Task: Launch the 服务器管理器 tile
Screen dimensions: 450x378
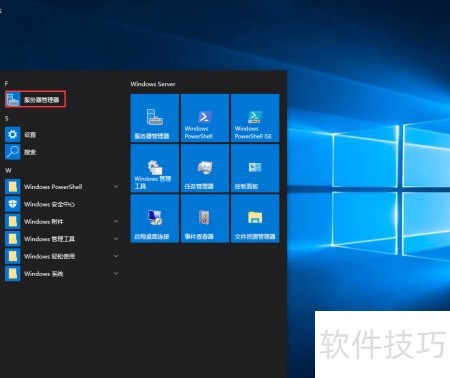Action: coord(155,118)
